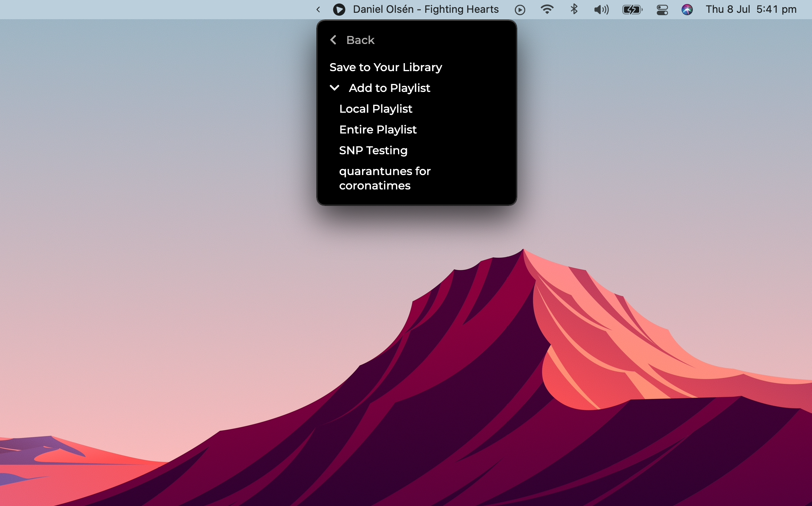Click the Back label text

pos(360,40)
